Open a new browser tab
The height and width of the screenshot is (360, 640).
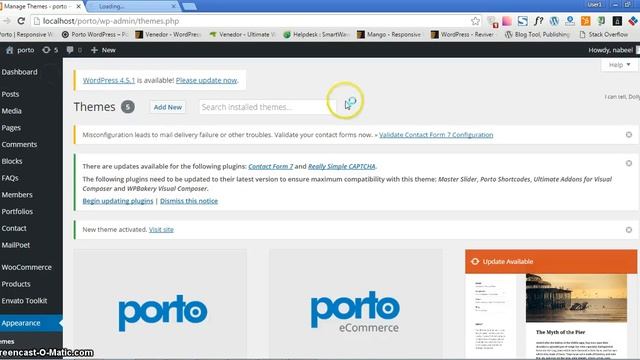189,7
